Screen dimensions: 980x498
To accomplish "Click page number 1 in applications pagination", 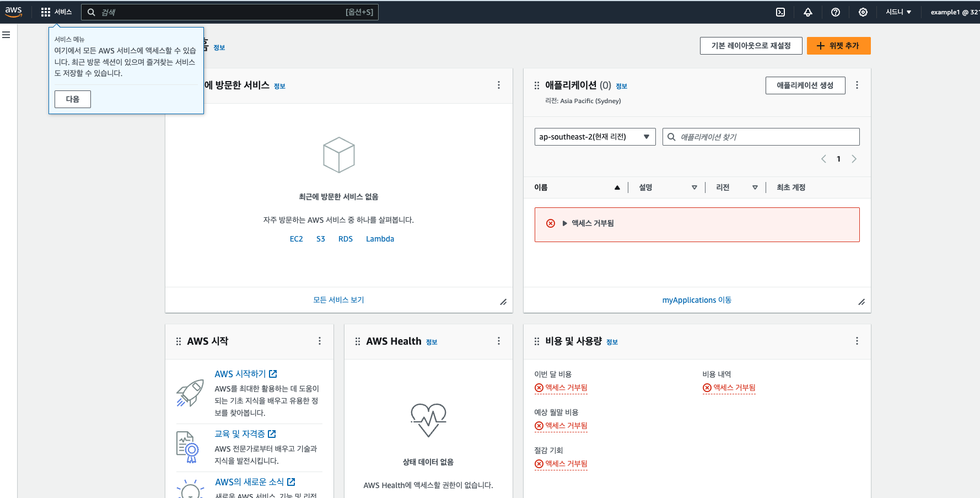I will tap(838, 159).
